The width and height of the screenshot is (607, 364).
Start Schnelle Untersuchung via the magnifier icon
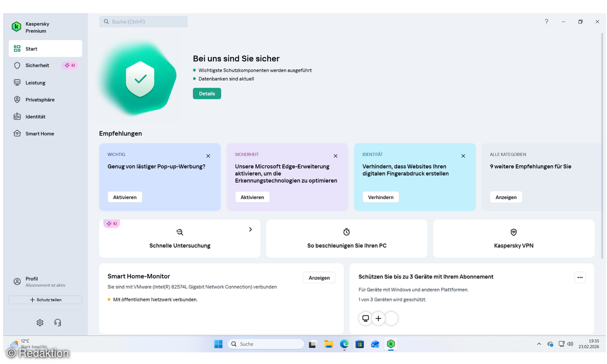[180, 232]
